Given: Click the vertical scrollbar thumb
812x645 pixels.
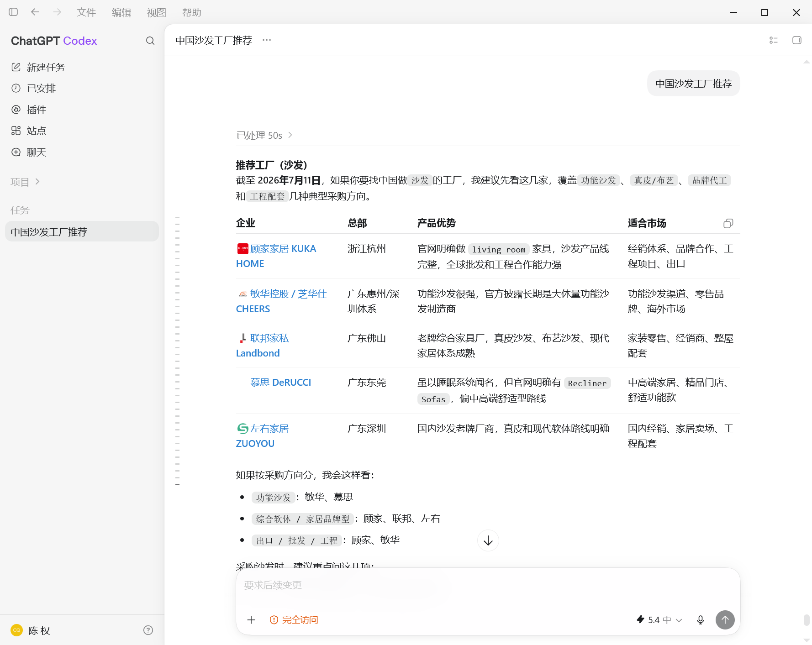Looking at the screenshot, I should [807, 620].
